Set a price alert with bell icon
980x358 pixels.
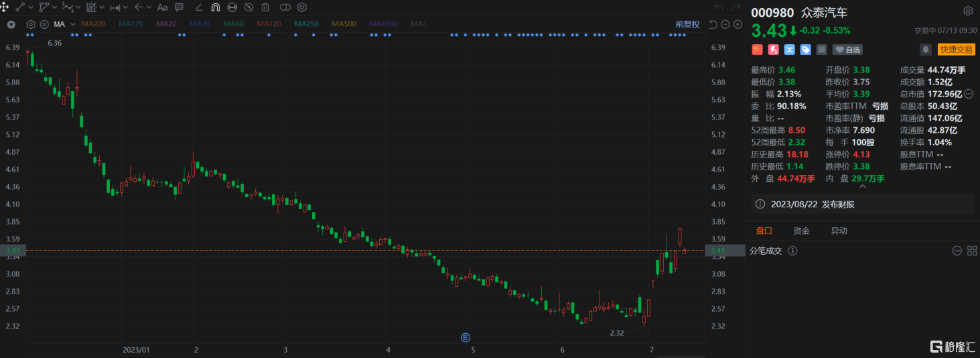click(926, 50)
